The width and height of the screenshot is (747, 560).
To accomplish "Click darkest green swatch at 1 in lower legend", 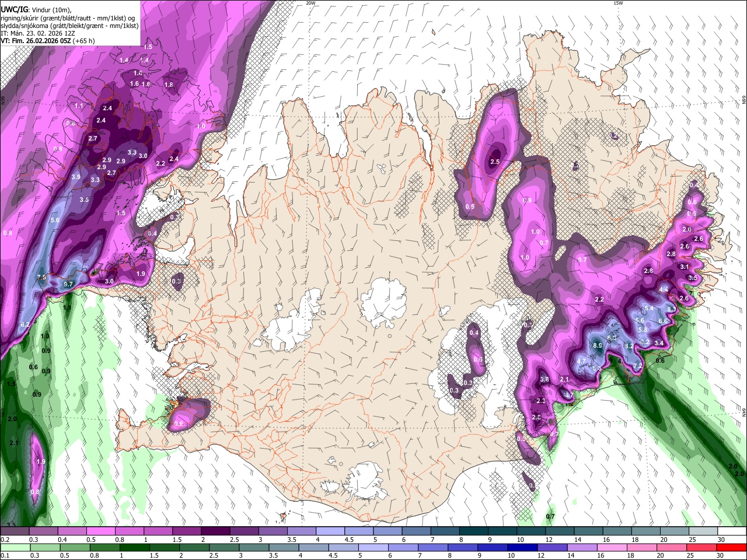I will point(134,547).
